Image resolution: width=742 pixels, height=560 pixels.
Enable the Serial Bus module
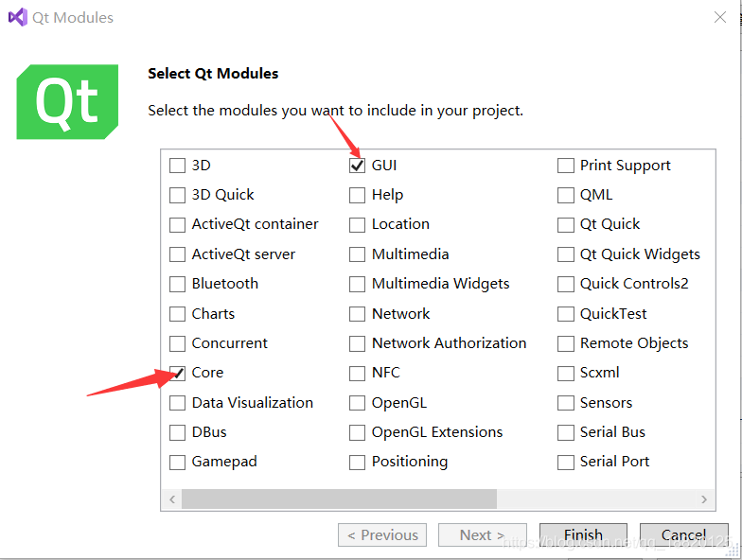(x=566, y=432)
